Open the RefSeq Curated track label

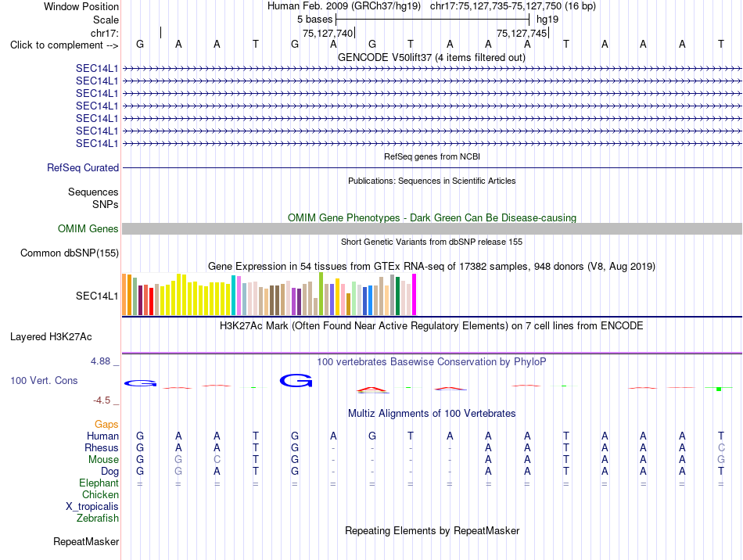point(82,167)
